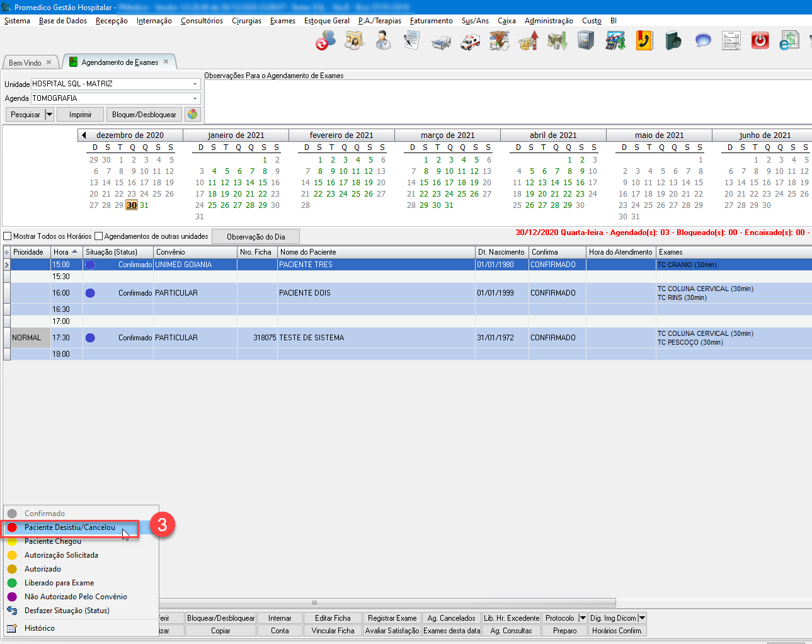
Task: Open the ambulance icon in toolbar
Action: point(470,42)
